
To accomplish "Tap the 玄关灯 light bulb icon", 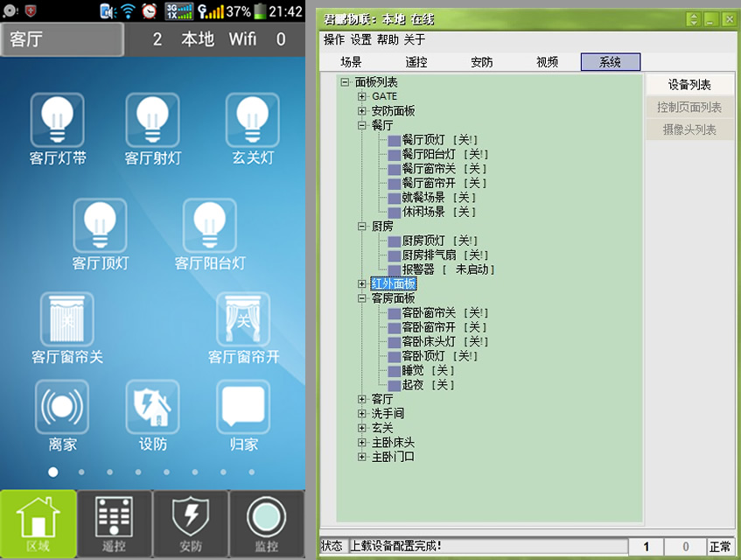I will tap(252, 120).
